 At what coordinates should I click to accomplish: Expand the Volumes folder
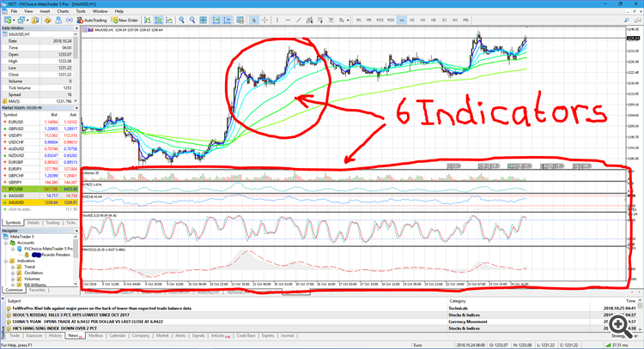[13, 279]
